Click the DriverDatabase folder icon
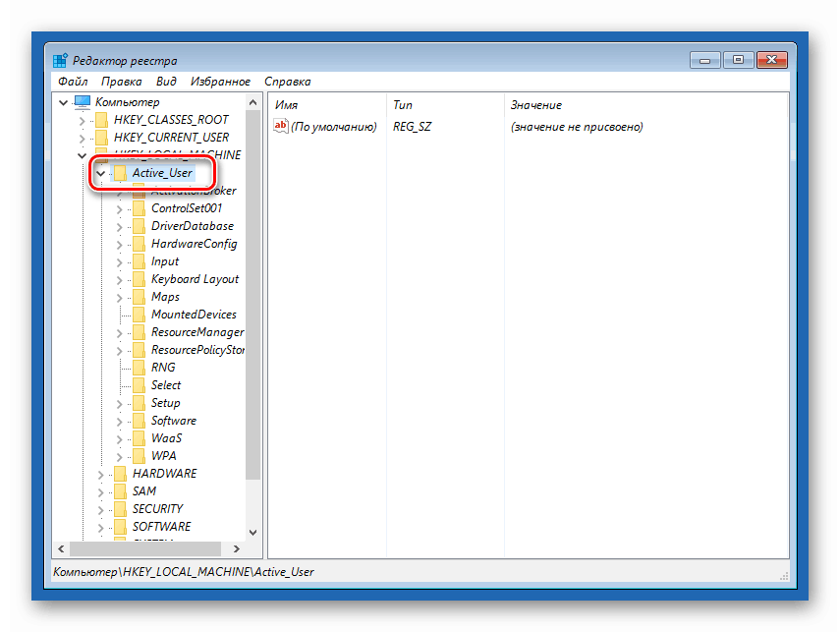The height and width of the screenshot is (632, 840). pos(139,226)
